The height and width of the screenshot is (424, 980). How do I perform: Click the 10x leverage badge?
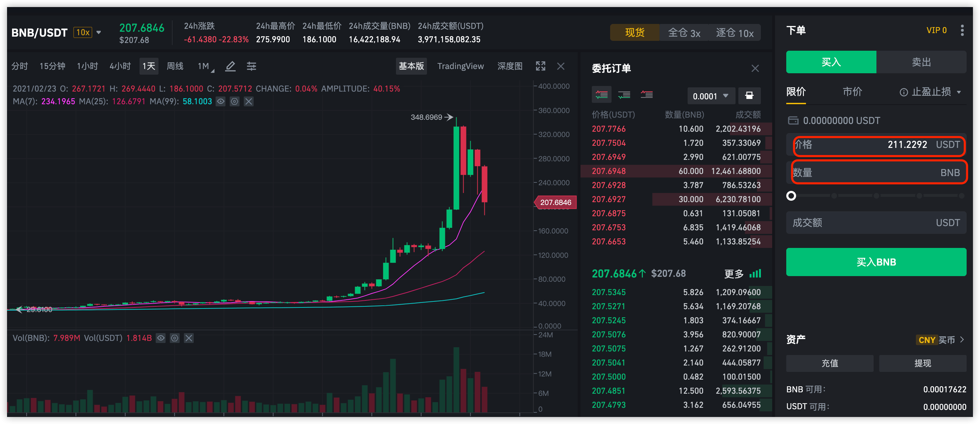point(83,33)
